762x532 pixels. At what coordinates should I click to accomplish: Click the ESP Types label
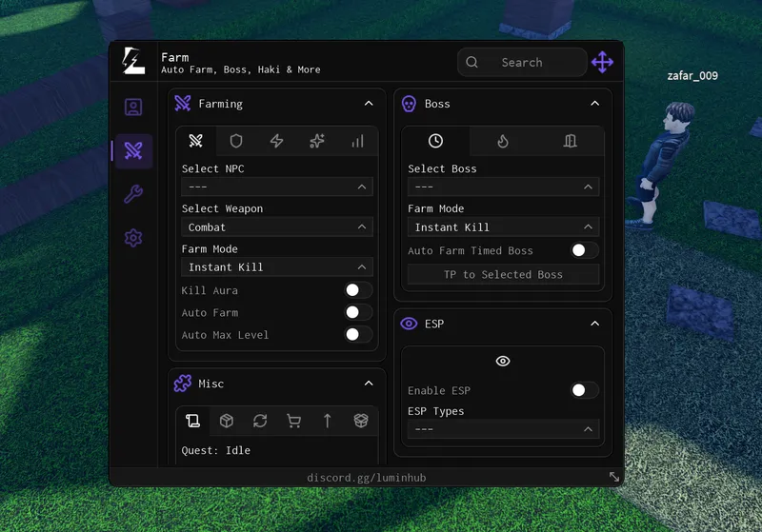pos(435,411)
